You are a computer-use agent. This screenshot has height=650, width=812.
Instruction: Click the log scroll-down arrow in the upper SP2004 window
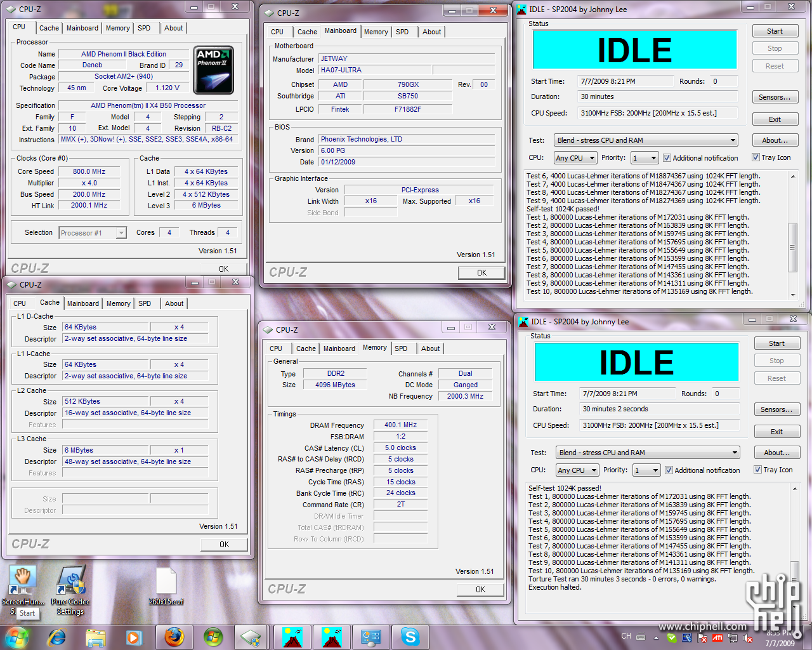coord(792,295)
